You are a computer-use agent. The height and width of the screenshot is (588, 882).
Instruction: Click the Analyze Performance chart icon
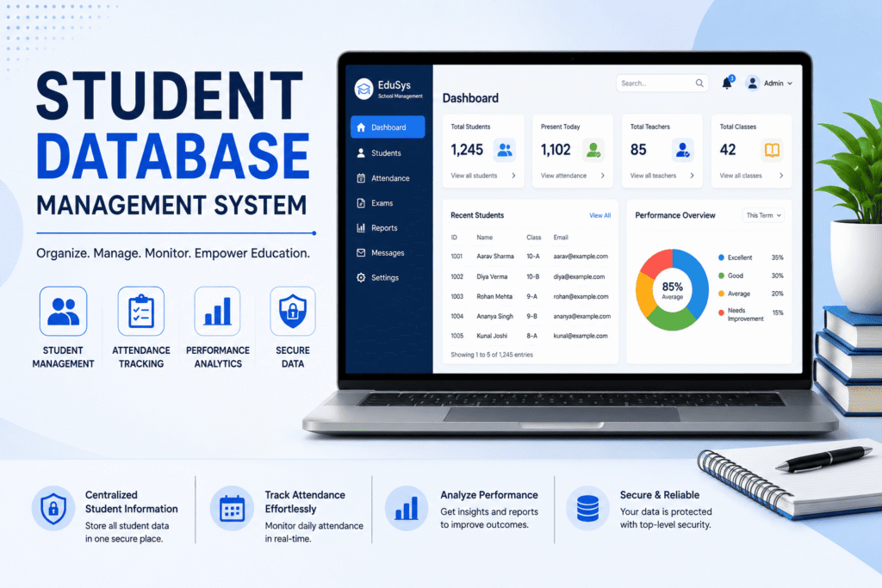pos(407,508)
